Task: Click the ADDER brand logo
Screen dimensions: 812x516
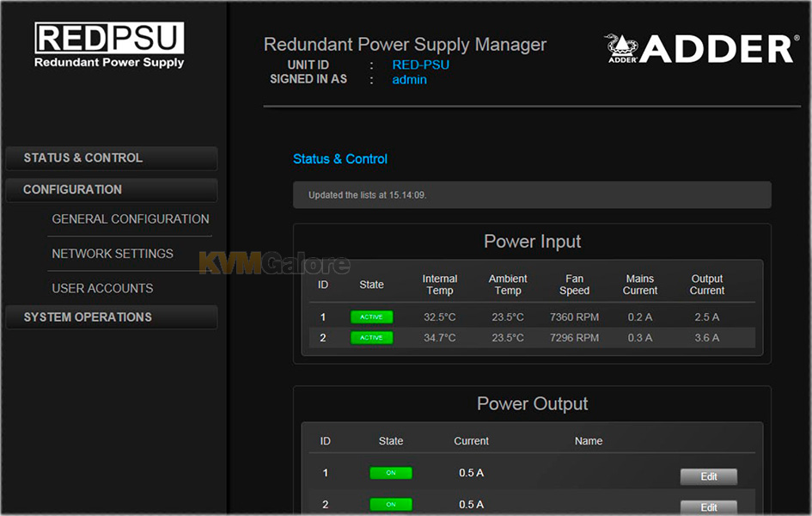Action: click(701, 48)
